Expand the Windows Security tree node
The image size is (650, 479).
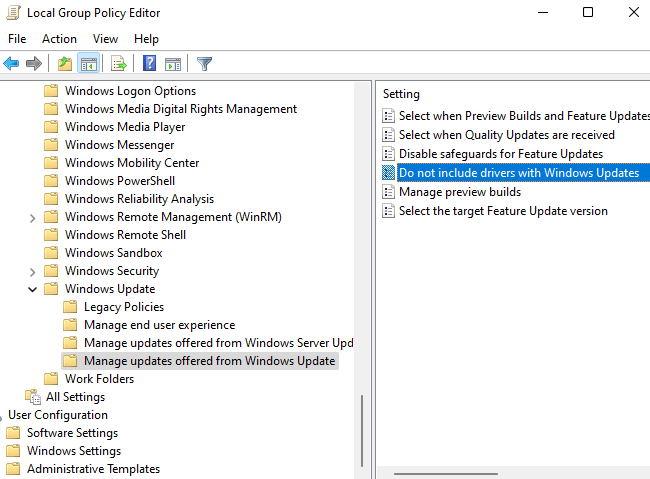pos(33,271)
